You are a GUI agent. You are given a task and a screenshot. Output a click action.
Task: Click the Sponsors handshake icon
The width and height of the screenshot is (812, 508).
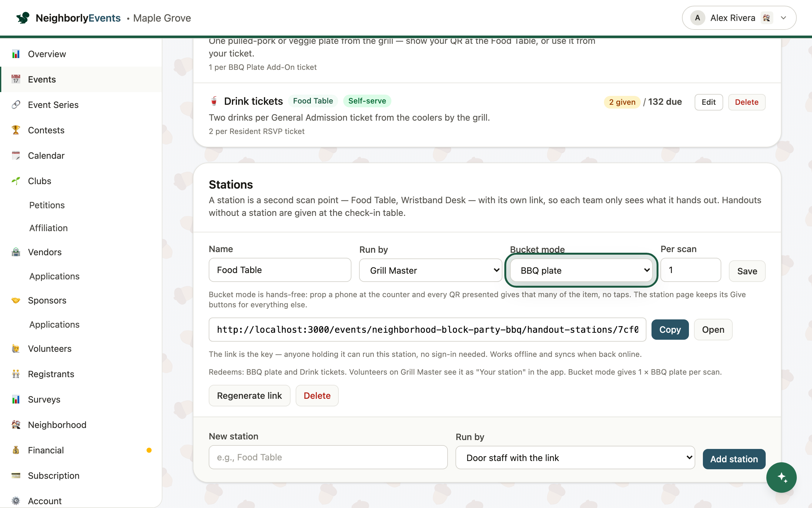click(x=16, y=300)
